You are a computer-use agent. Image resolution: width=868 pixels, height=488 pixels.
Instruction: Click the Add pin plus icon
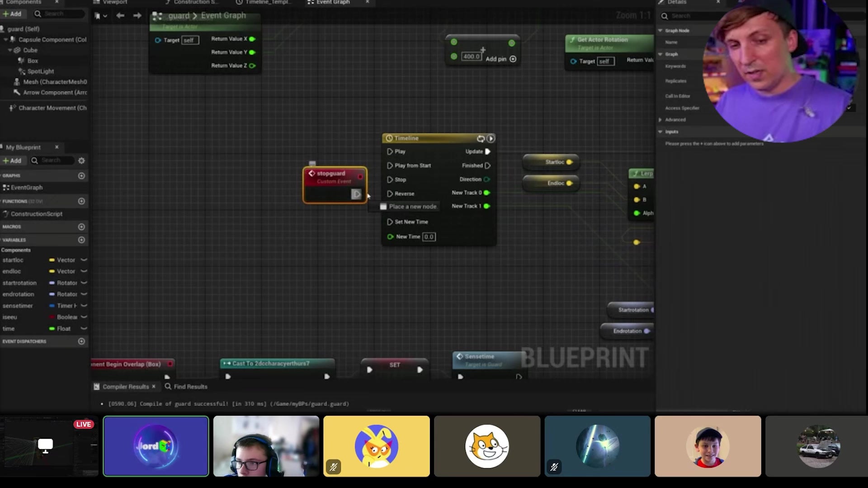point(513,59)
